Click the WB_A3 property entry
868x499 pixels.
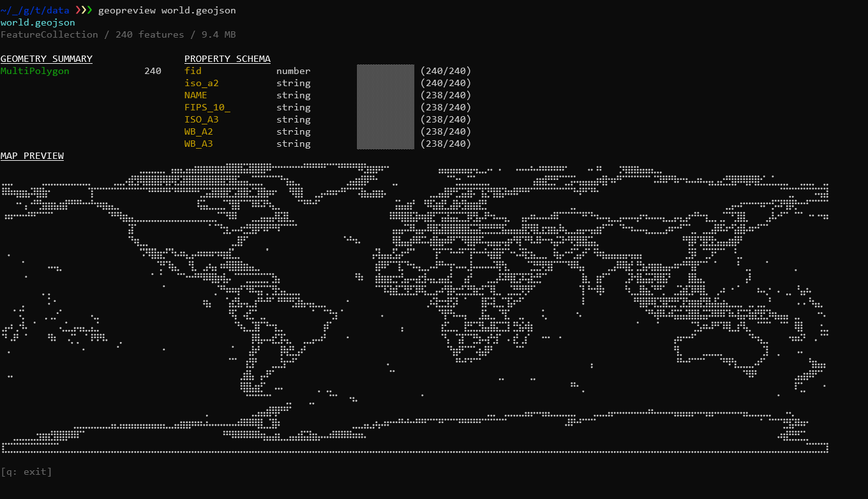tap(198, 144)
